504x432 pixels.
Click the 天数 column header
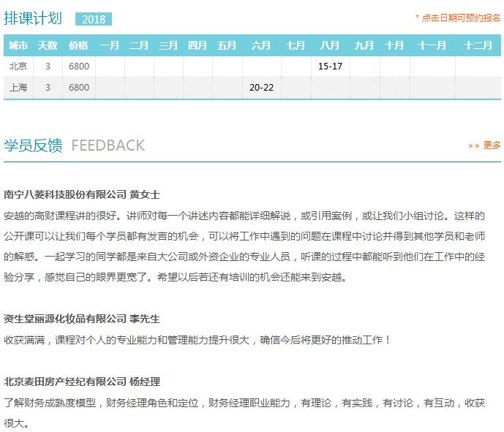coord(48,45)
